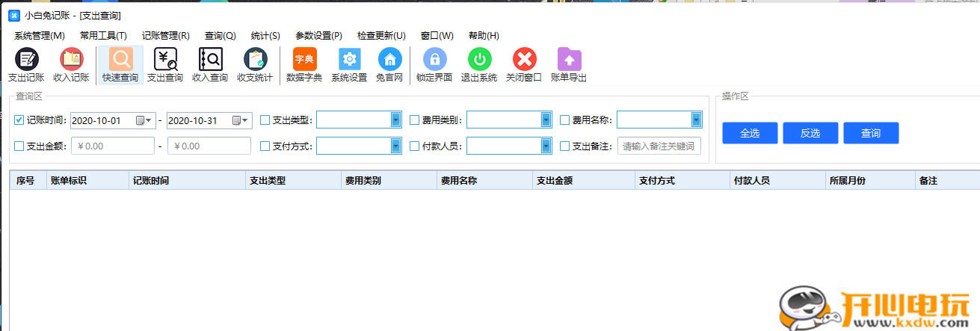Open the 参数设置(P) menu
980x331 pixels.
pyautogui.click(x=318, y=36)
